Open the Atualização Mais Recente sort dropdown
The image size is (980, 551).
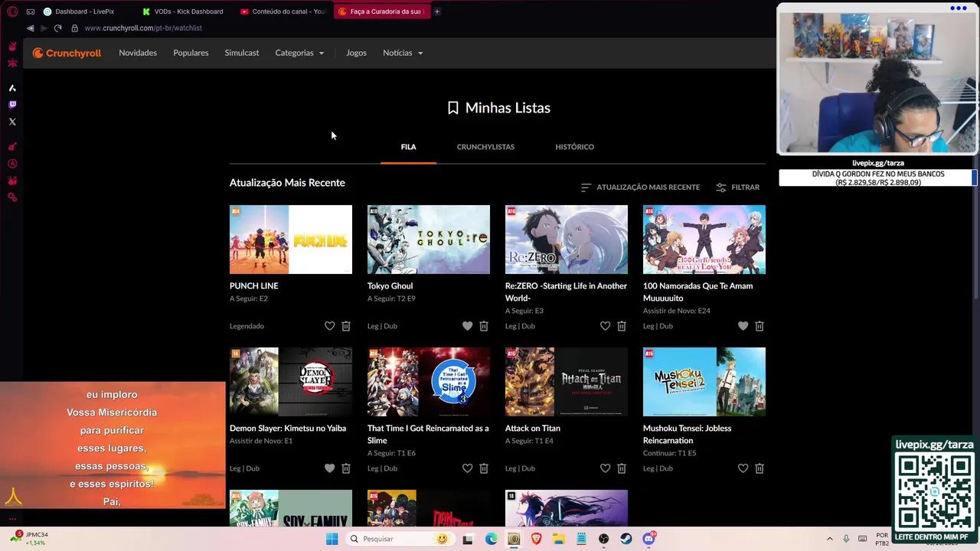640,187
